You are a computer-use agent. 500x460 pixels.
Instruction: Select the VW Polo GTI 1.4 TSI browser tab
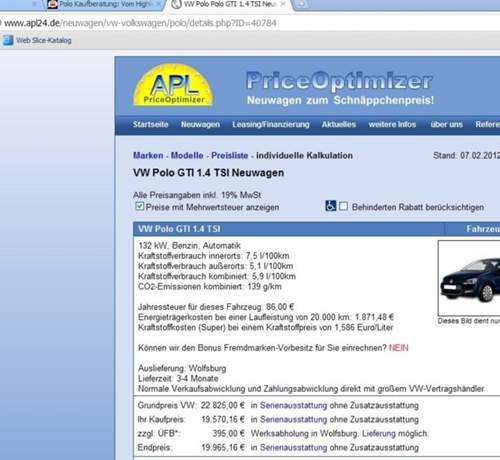229,4
